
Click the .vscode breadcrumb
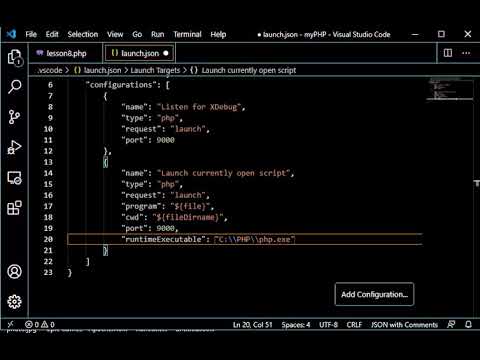coord(50,70)
